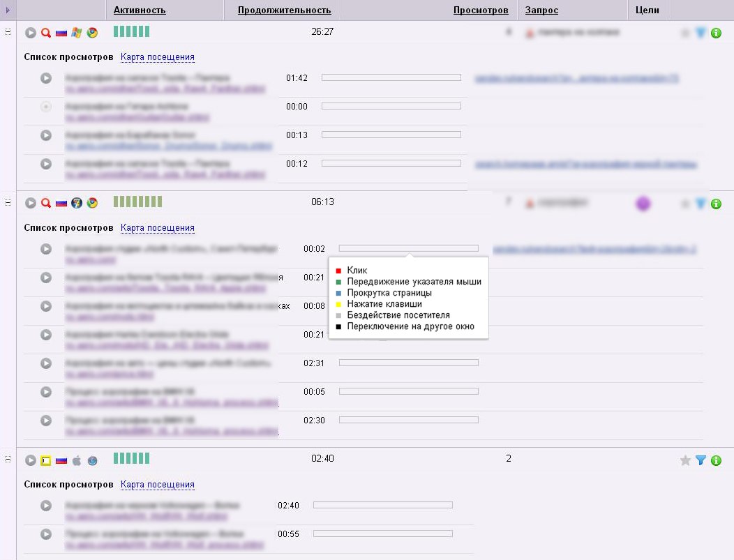This screenshot has width=734, height=560.
Task: Open Карта посещения in the 26:27 visit
Action: click(x=157, y=57)
